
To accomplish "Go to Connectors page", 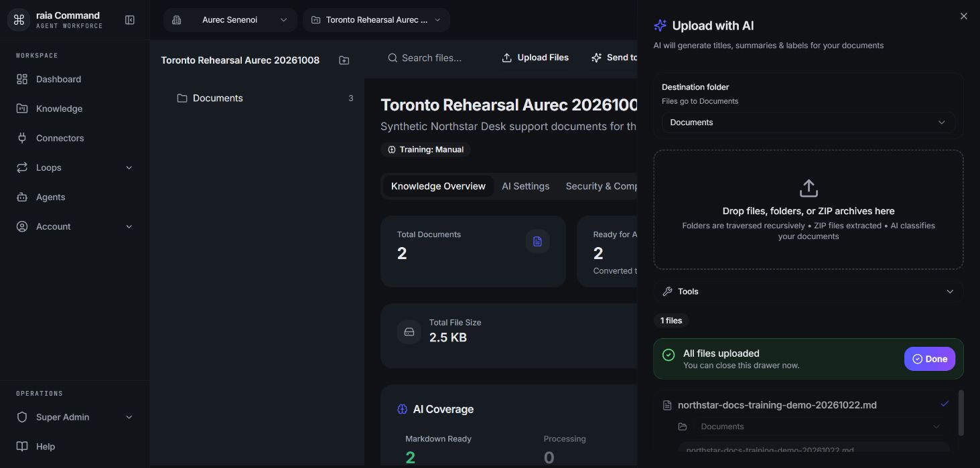I will (x=74, y=138).
